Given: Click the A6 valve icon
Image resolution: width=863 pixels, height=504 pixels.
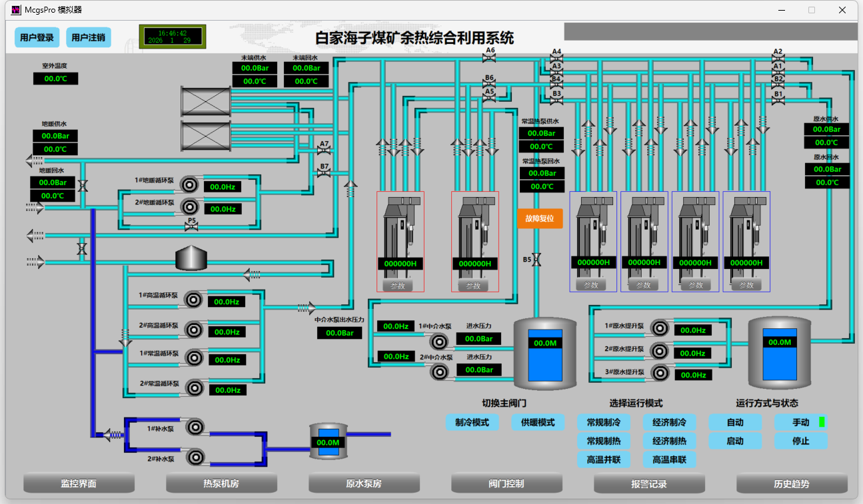Looking at the screenshot, I should click(x=490, y=58).
